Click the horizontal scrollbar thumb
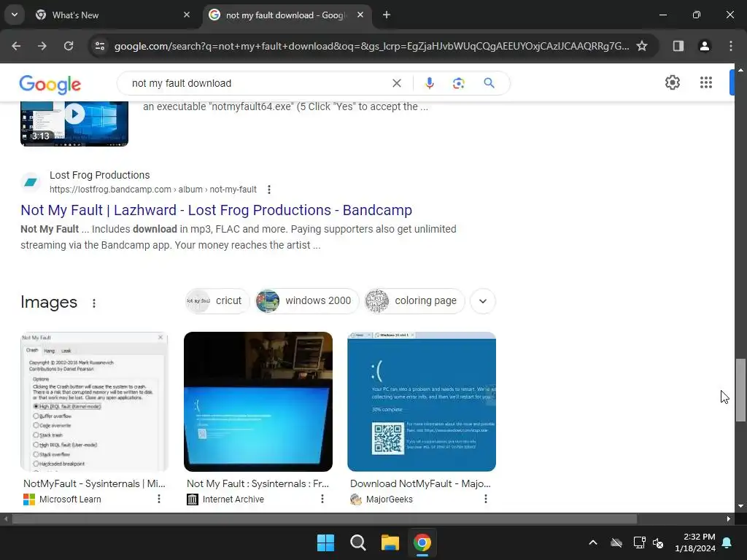Image resolution: width=747 pixels, height=560 pixels. tap(325, 518)
